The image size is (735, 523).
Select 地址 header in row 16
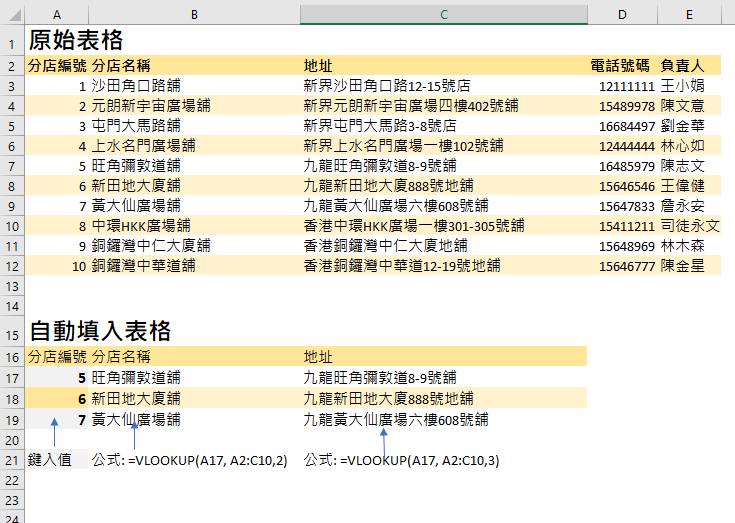click(318, 357)
